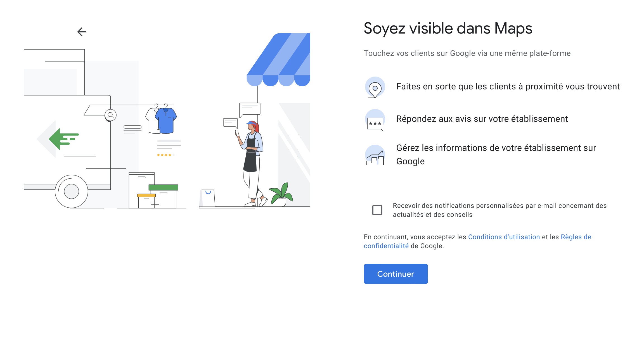Open the Conditions d'utilisation link
This screenshot has height=337, width=644.
[504, 237]
